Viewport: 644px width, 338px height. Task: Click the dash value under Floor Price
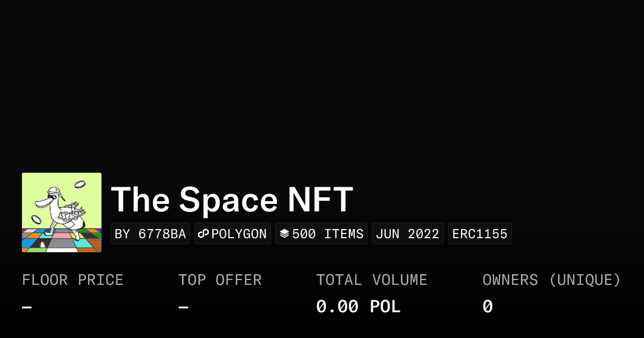coord(27,307)
